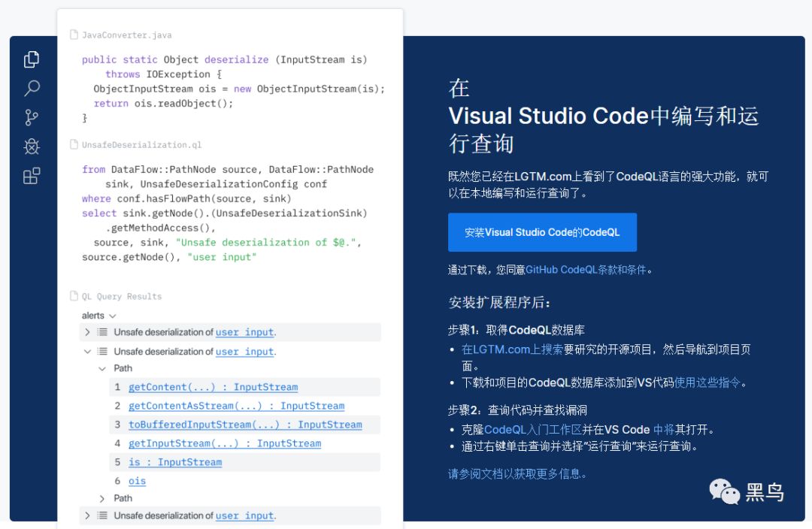Open user input link in first alert
Screen dimensions: 812x529
coord(244,332)
